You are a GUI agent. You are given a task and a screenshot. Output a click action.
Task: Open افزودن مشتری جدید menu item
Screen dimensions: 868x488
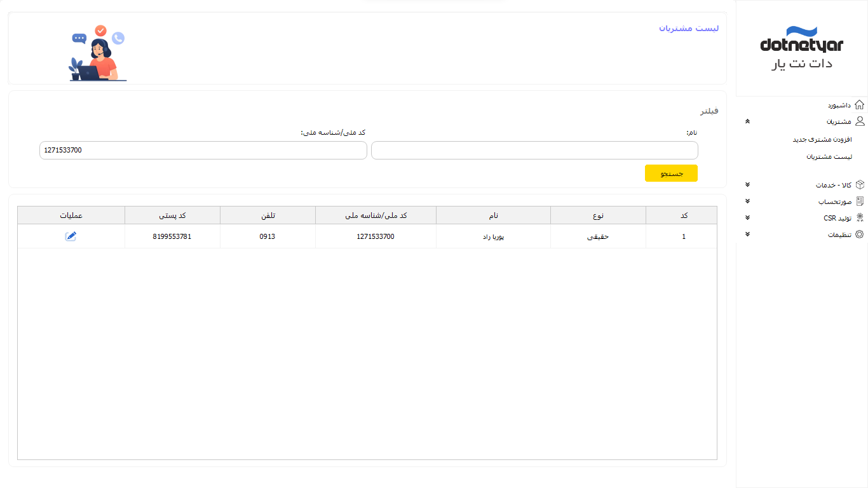(822, 139)
